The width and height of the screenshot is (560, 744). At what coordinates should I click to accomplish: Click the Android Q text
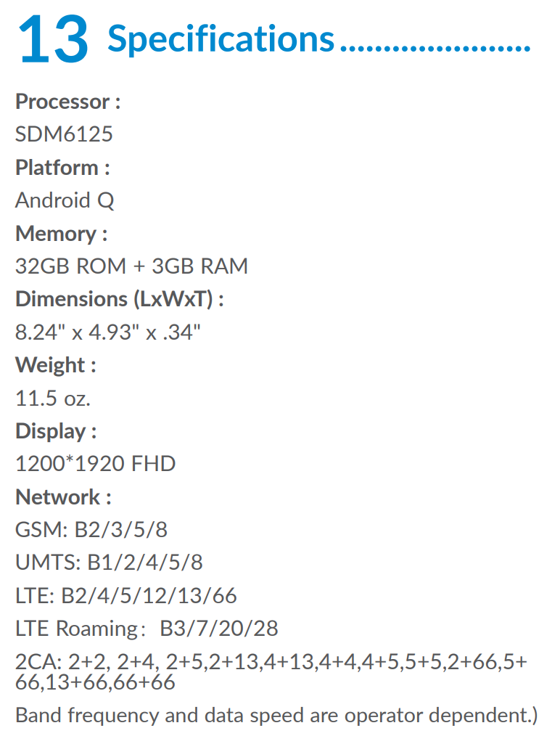click(65, 200)
